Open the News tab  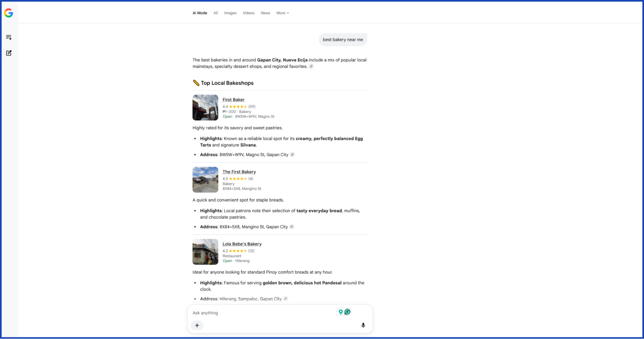(265, 13)
